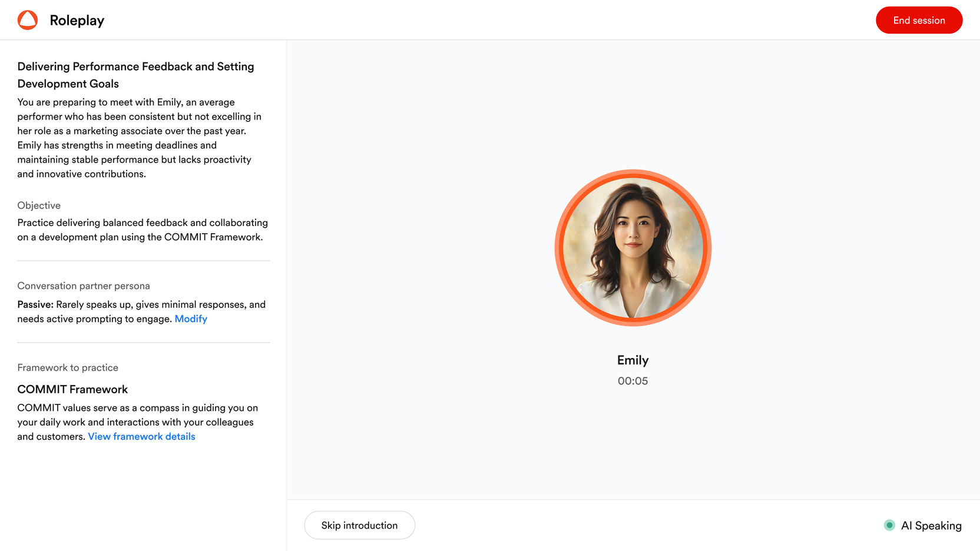Click the 00:05 session timer
The image size is (980, 551).
tap(633, 381)
